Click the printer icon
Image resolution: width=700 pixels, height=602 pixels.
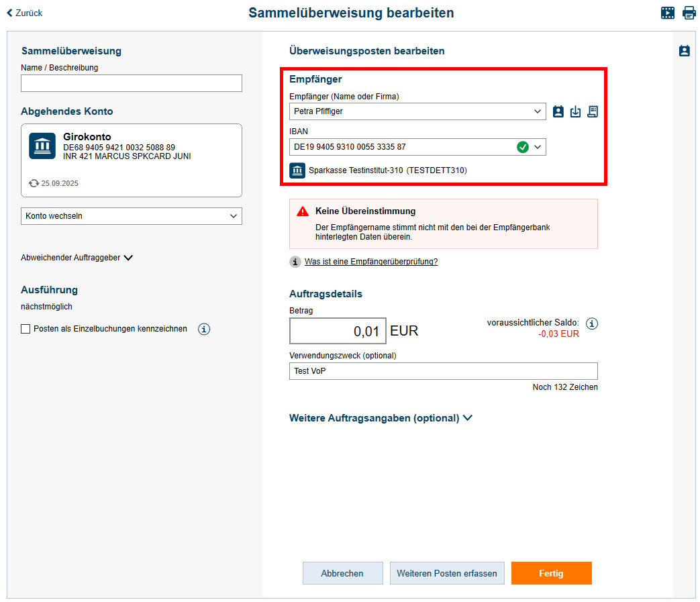[689, 13]
